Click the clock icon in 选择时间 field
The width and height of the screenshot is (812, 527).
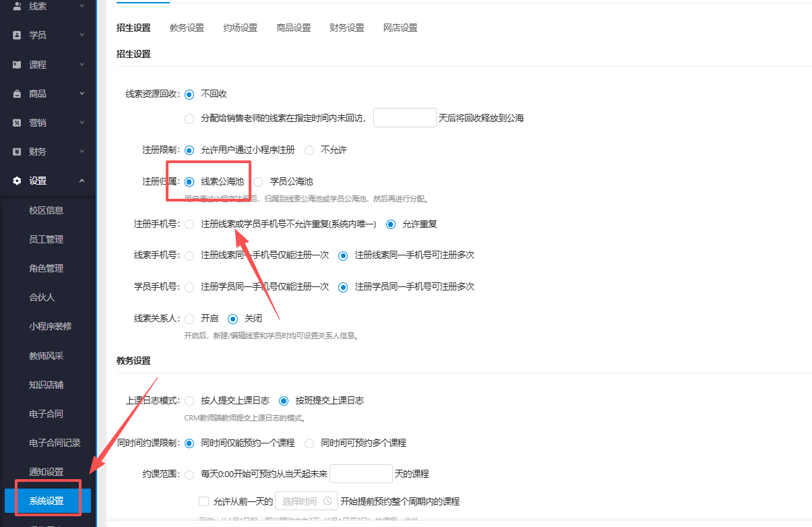pyautogui.click(x=327, y=501)
